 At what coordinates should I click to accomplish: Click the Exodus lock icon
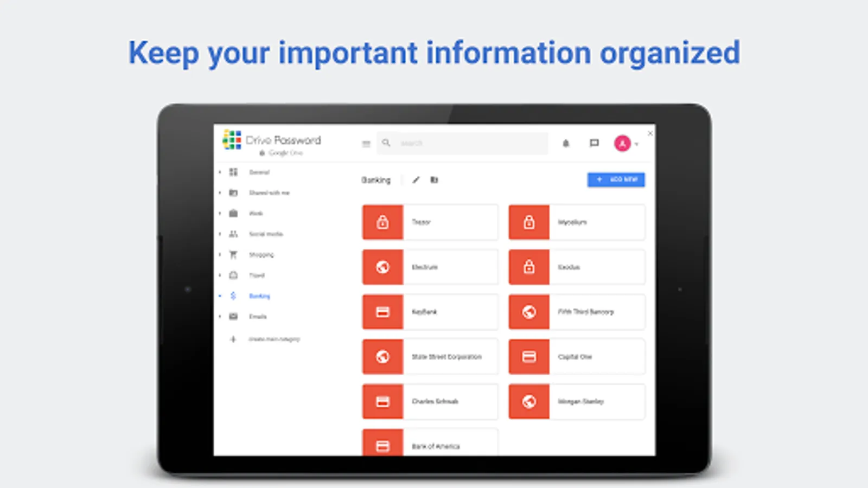coord(529,267)
